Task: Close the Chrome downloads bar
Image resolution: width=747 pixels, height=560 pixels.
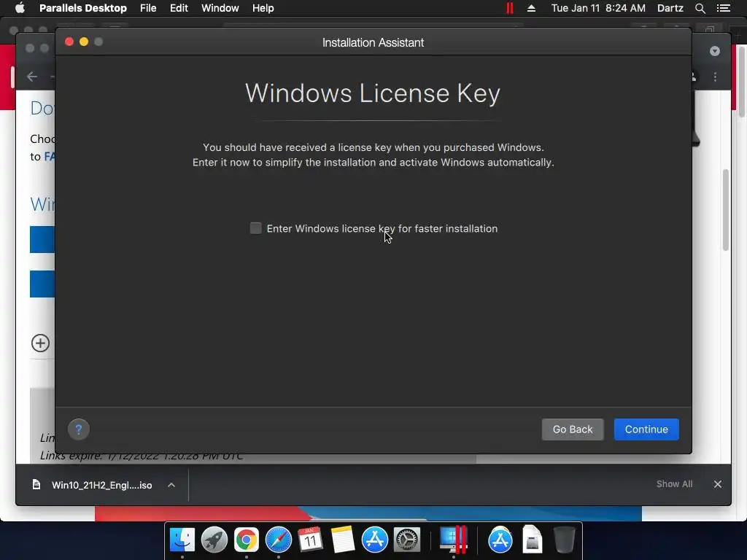Action: pyautogui.click(x=718, y=484)
